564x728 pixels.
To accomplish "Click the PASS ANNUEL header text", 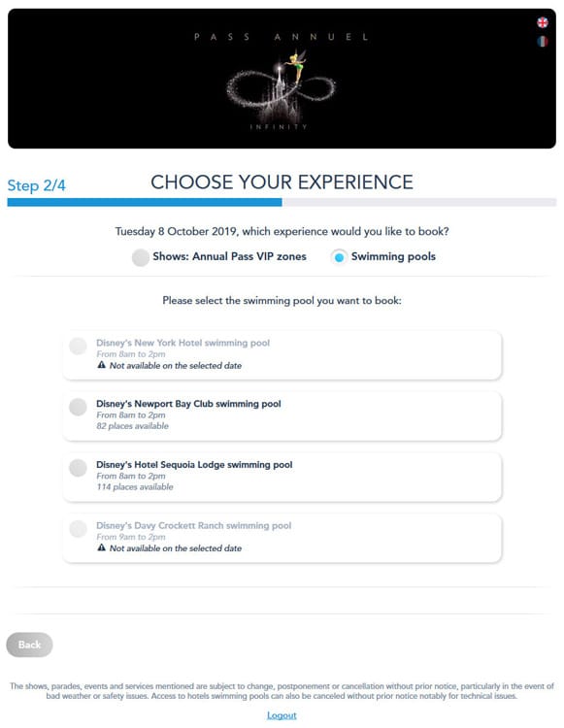I will [x=282, y=37].
